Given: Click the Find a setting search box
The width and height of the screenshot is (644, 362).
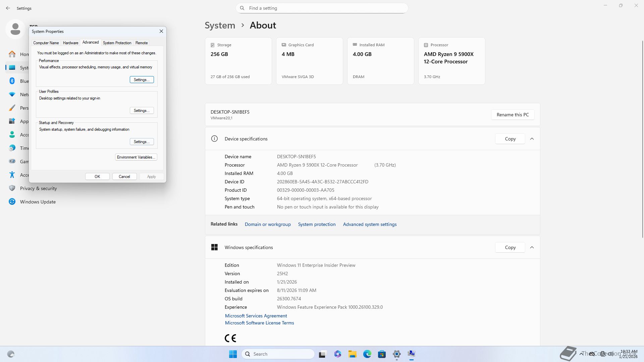Looking at the screenshot, I should [x=322, y=8].
